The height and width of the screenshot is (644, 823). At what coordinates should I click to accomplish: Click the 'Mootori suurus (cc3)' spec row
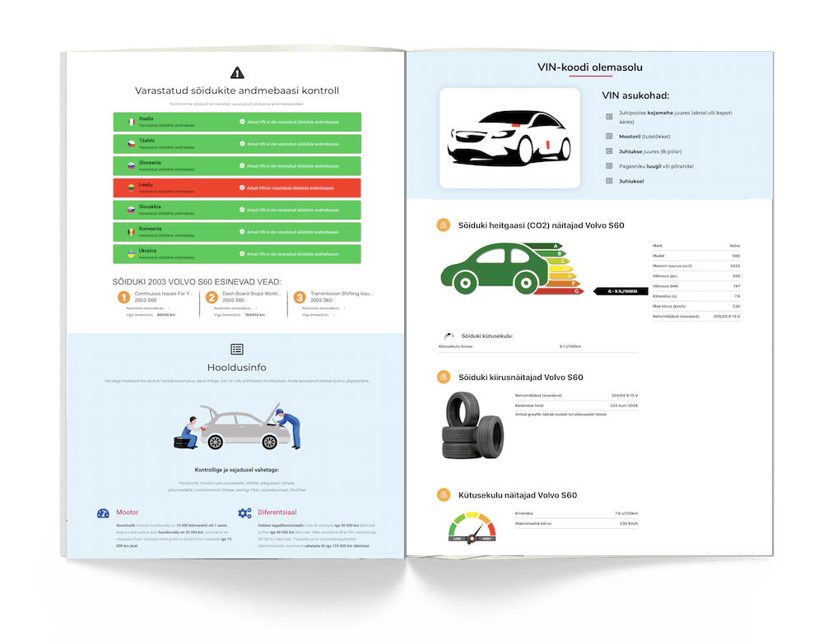click(x=696, y=266)
